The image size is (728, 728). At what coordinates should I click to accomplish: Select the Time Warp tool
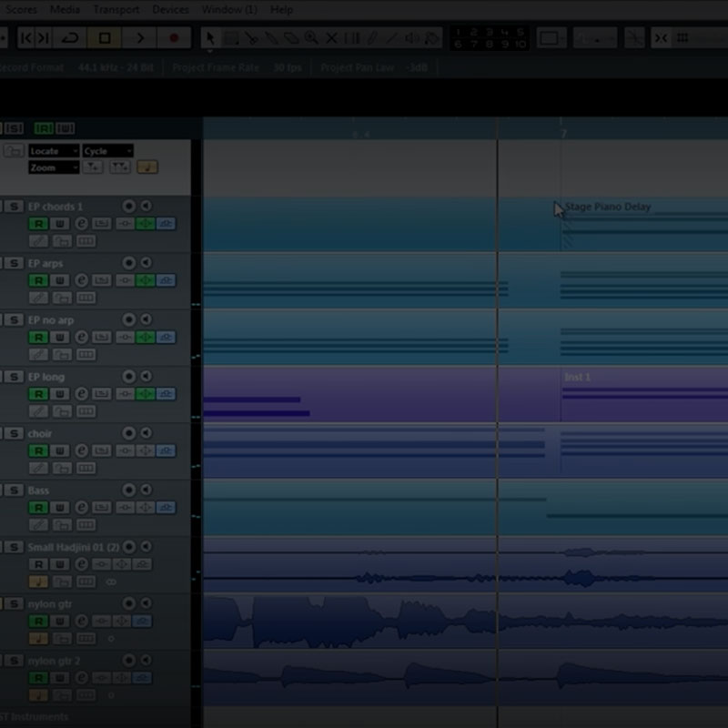click(351, 38)
